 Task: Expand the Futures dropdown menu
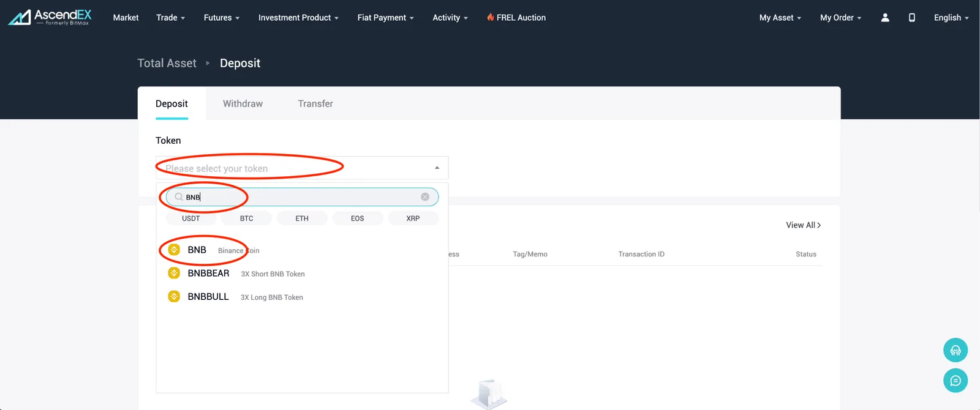click(222, 18)
